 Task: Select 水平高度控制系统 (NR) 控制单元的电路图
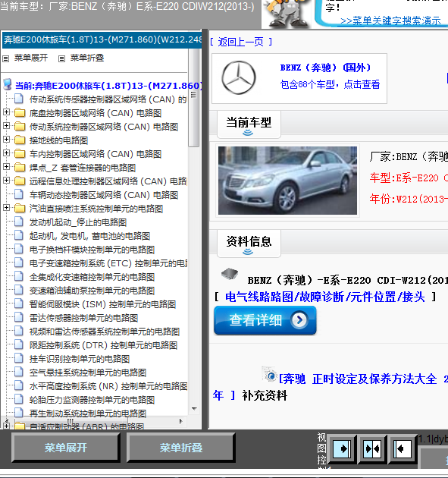point(108,386)
